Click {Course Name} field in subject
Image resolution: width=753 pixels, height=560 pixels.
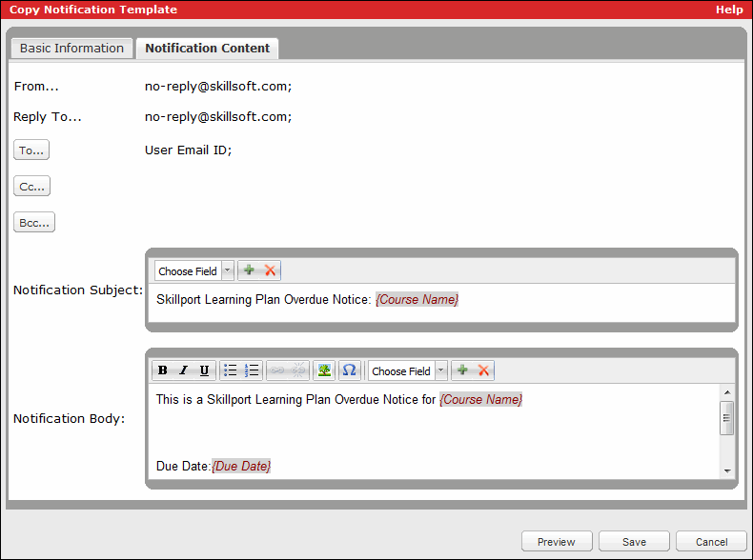click(417, 299)
